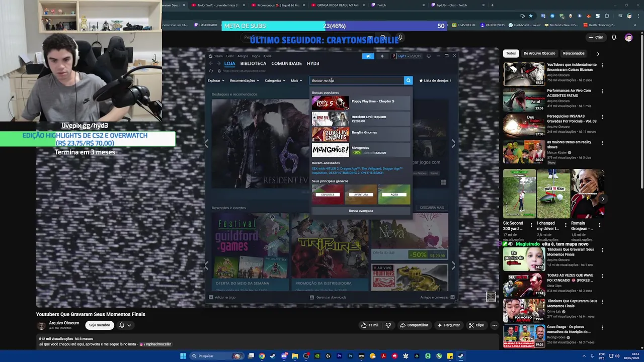Open the HYD3 profile tab
The height and width of the screenshot is (362, 644).
[x=313, y=63]
